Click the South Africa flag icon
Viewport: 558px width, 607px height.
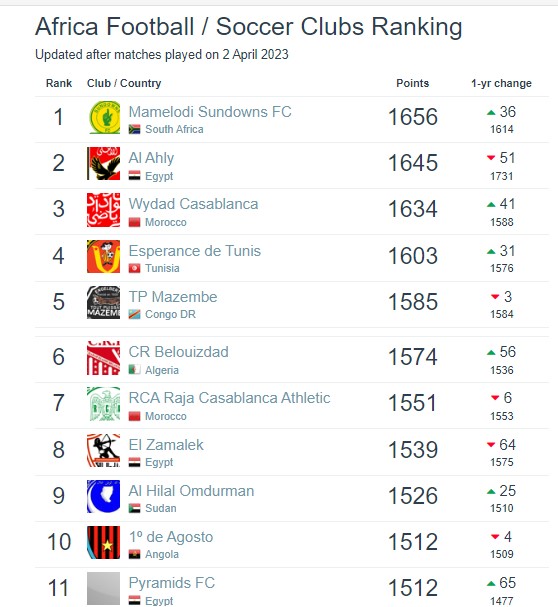tap(134, 129)
